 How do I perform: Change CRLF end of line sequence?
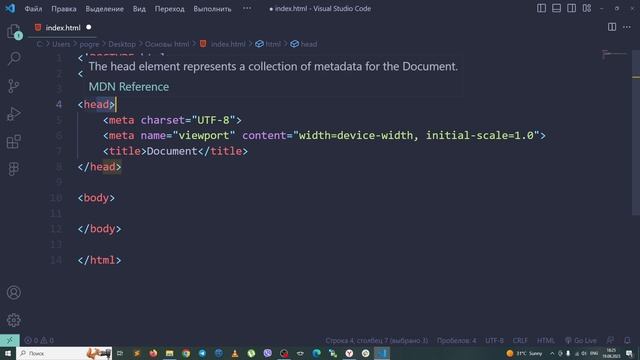coord(520,340)
